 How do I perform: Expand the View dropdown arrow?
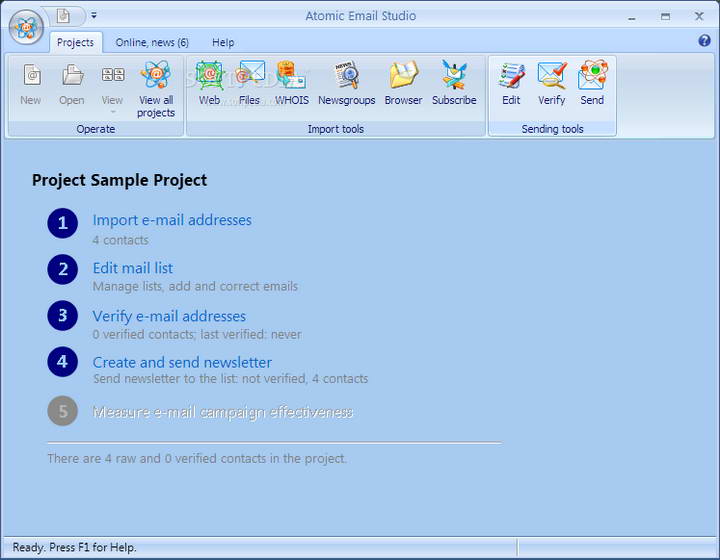coord(113,112)
